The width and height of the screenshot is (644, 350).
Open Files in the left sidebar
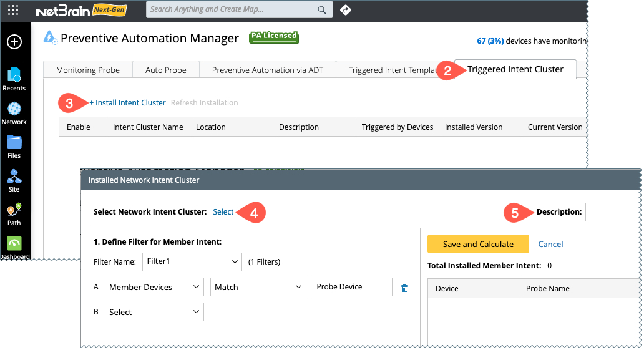(14, 147)
